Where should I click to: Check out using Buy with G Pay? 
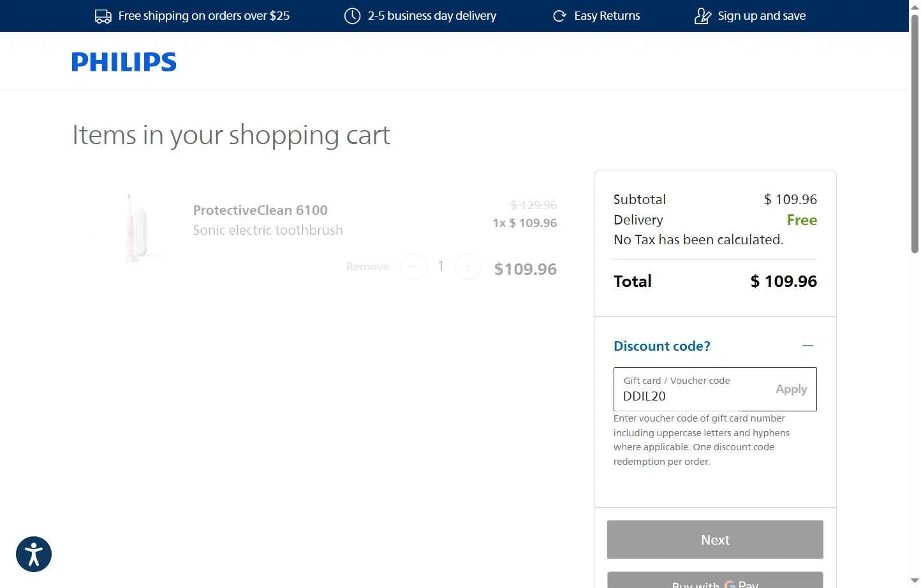tap(715, 580)
